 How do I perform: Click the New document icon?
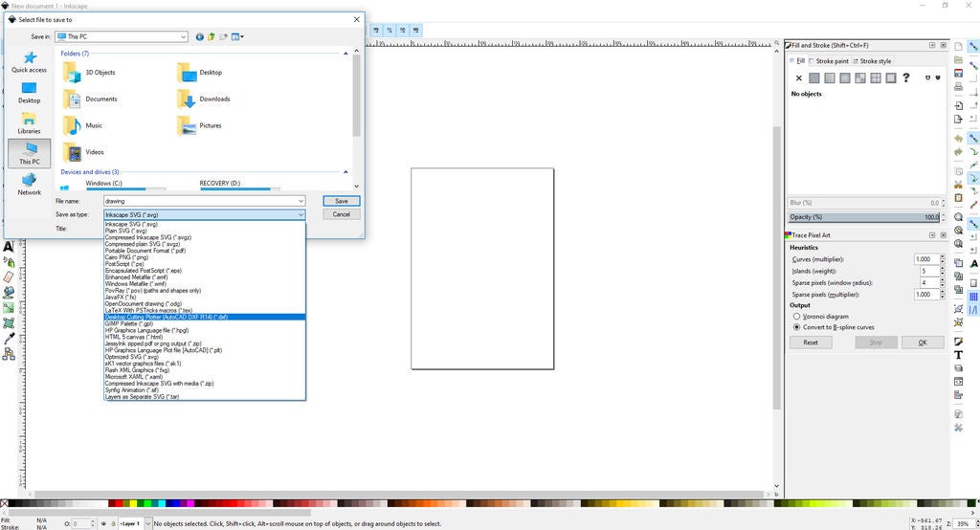pos(958,47)
